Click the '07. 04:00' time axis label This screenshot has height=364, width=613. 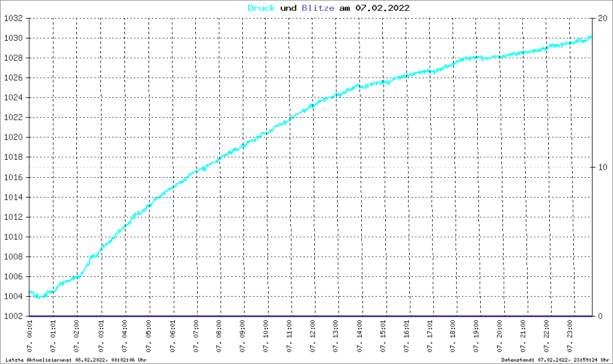(x=125, y=336)
